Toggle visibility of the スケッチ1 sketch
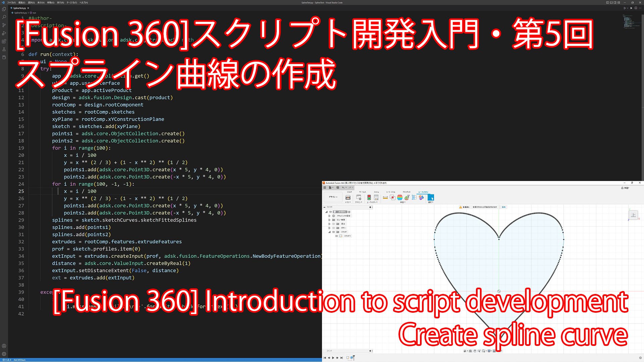The height and width of the screenshot is (362, 644). point(336,236)
